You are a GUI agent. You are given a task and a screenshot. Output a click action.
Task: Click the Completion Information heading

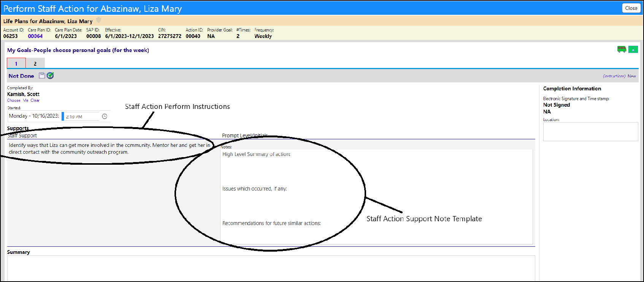572,88
